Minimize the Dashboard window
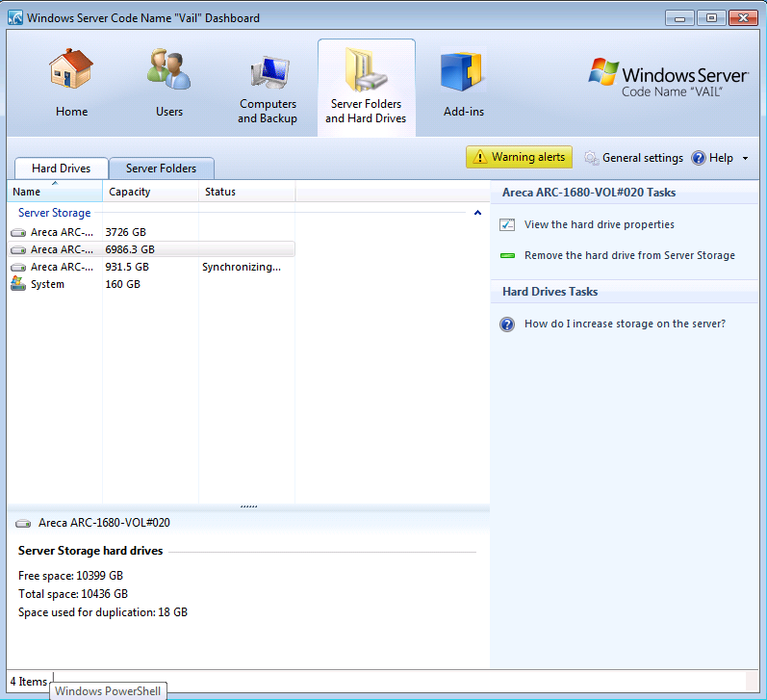767x700 pixels. point(679,18)
